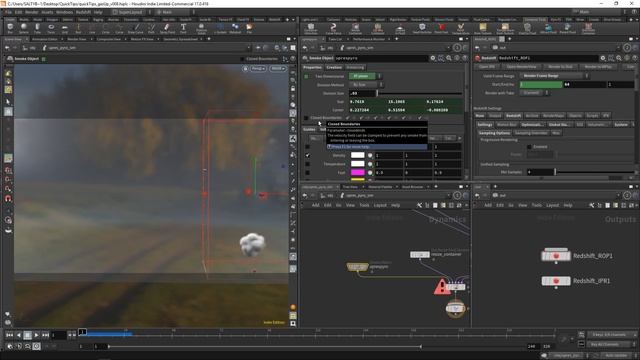The width and height of the screenshot is (640, 360).
Task: Open the Division Method dropdown
Action: click(366, 84)
